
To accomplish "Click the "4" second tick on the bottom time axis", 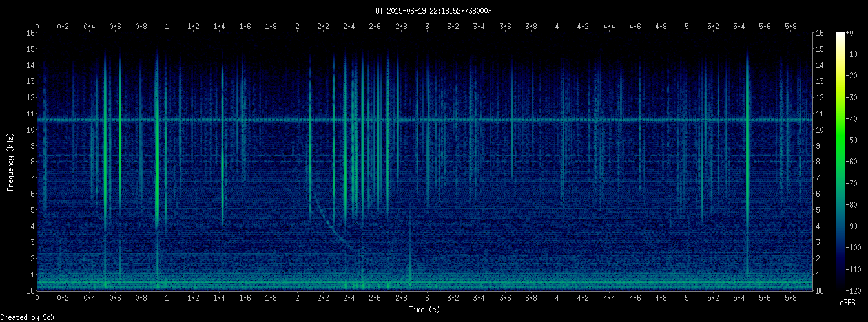I will [x=557, y=298].
